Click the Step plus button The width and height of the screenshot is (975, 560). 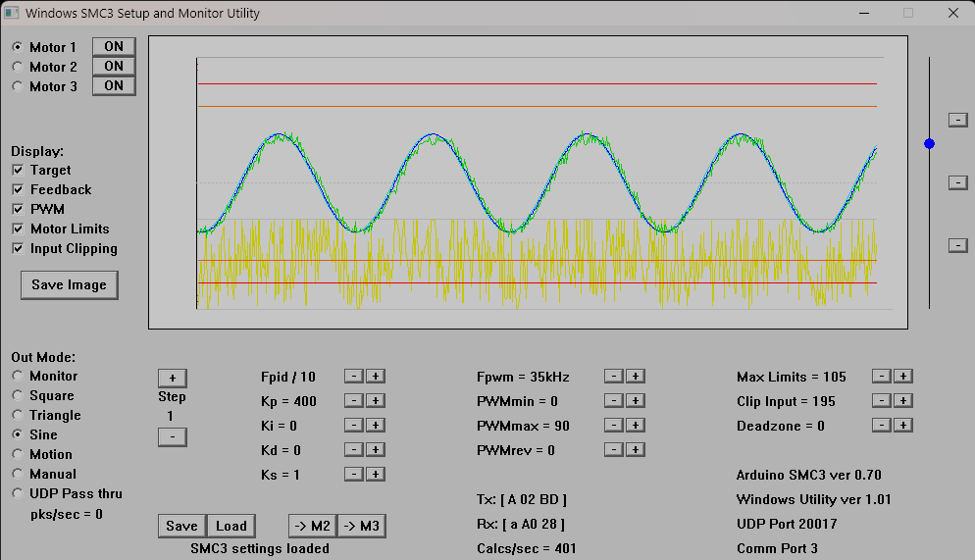click(172, 378)
